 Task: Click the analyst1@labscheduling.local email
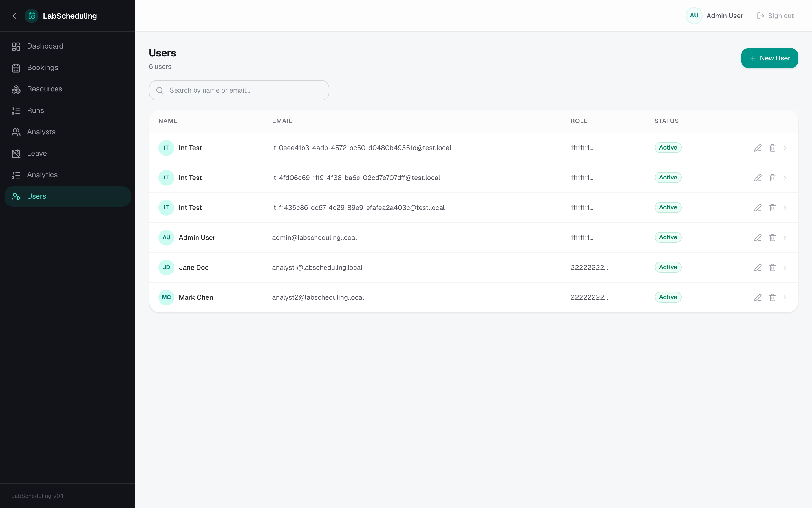point(317,268)
